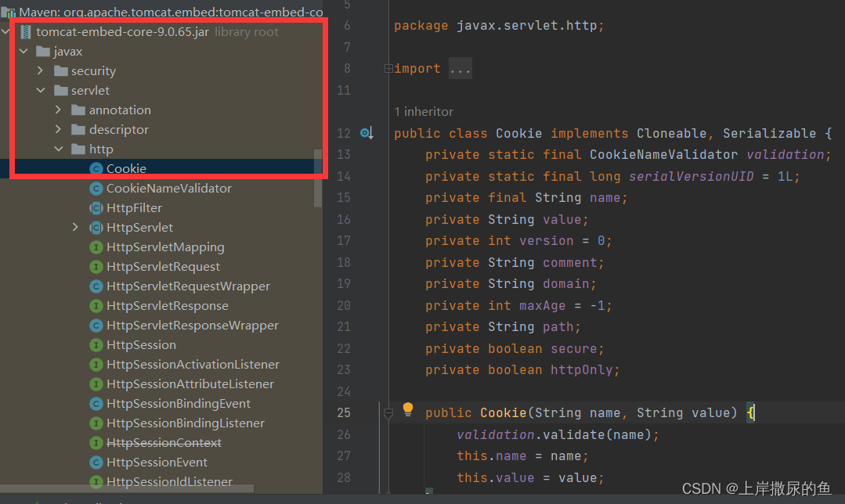Click the collapsed import '...' placeholder
Screen dimensions: 845x504
coord(460,68)
